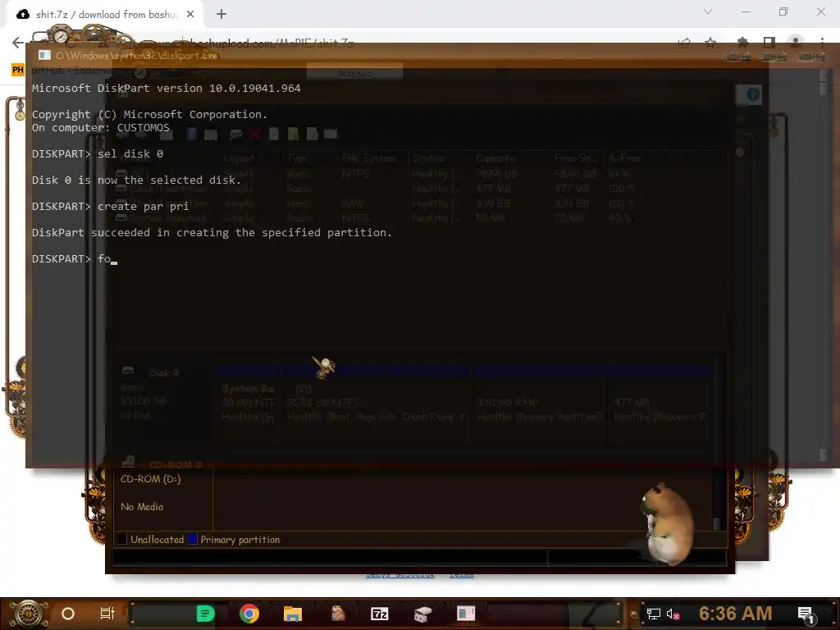Switch to diskpart console taskbar icon

coord(466,614)
